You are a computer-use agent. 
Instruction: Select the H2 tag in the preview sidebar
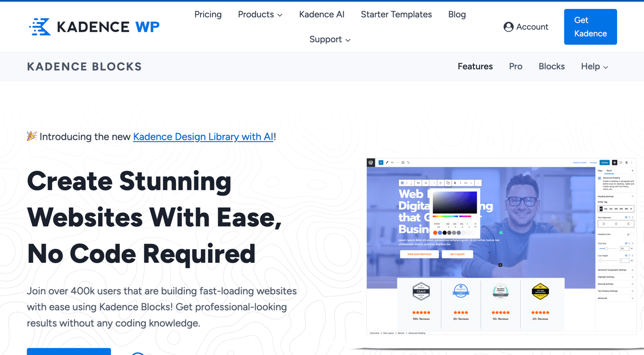[606, 209]
